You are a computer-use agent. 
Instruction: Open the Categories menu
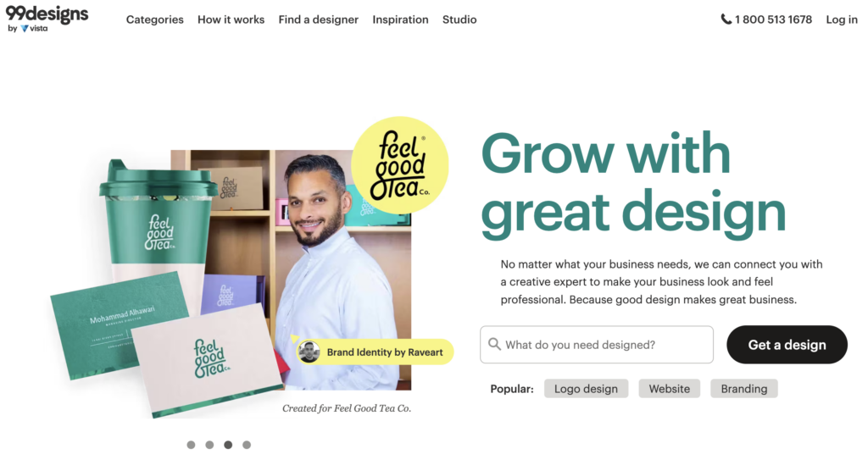pos(155,19)
